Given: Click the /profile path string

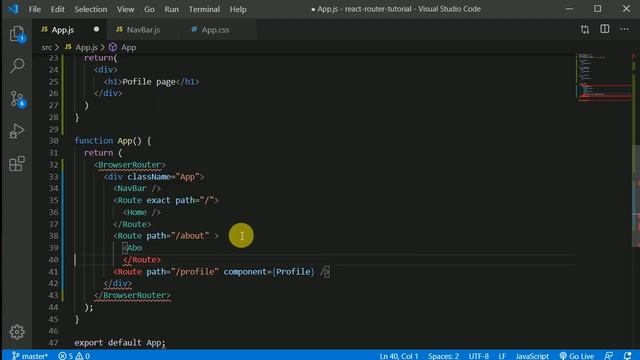Looking at the screenshot, I should pos(195,271).
